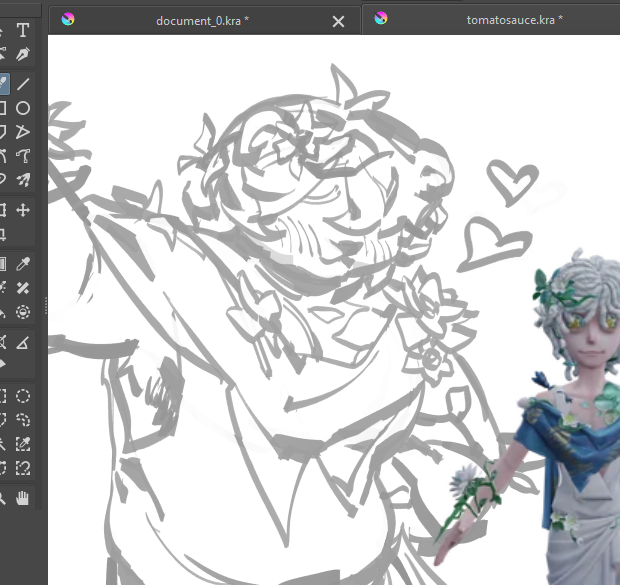The width and height of the screenshot is (620, 585).
Task: Select the Gradient tool
Action: [x=3, y=264]
